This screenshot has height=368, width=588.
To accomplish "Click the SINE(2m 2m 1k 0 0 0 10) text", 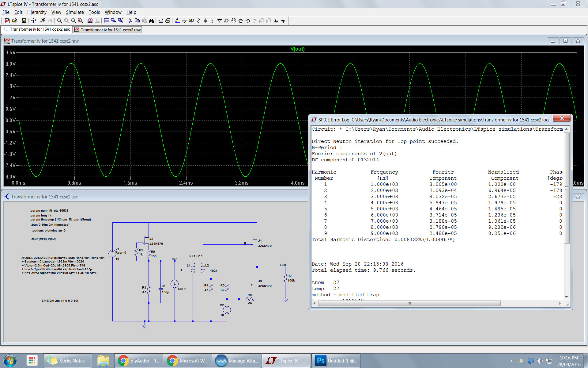I will pos(60,301).
